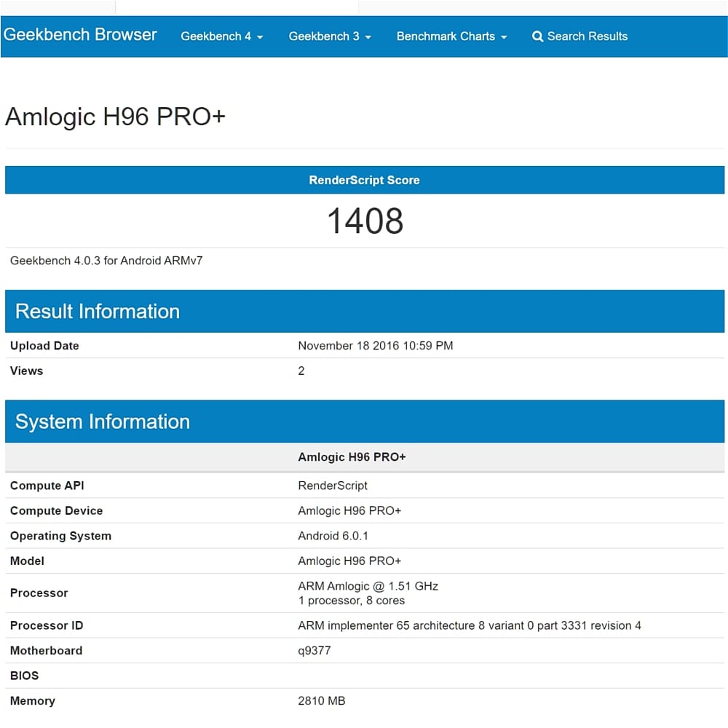The image size is (728, 728).
Task: Click the System Information section header
Action: 365,422
